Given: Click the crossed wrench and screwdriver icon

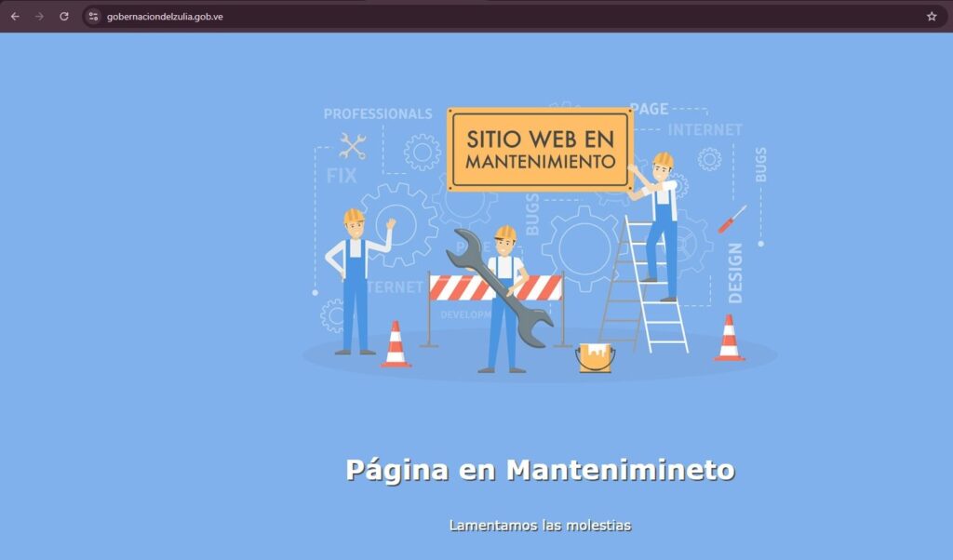Looking at the screenshot, I should [353, 146].
